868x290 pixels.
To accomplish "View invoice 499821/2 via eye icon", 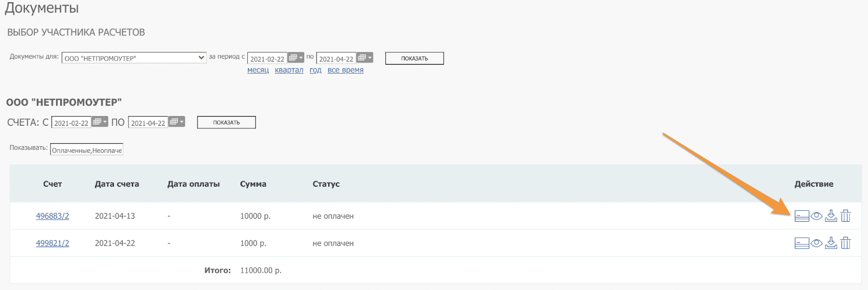I will tap(816, 243).
